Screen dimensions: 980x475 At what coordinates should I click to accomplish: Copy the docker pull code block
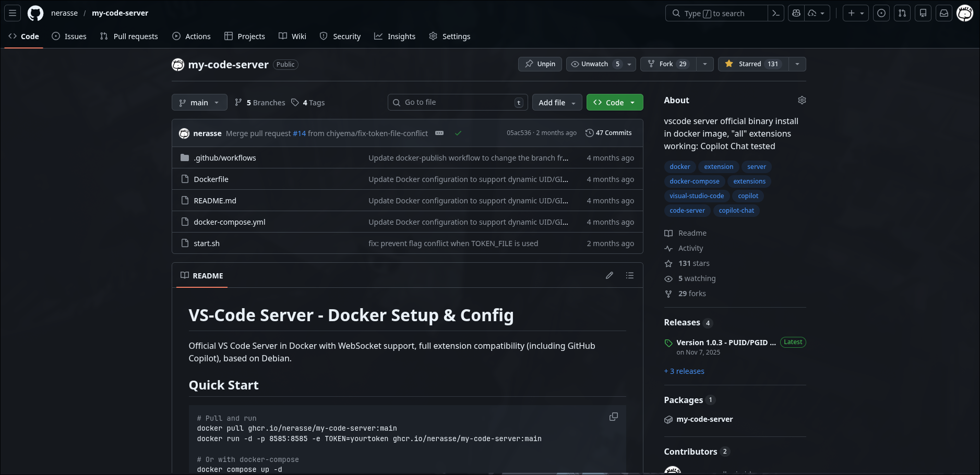613,417
